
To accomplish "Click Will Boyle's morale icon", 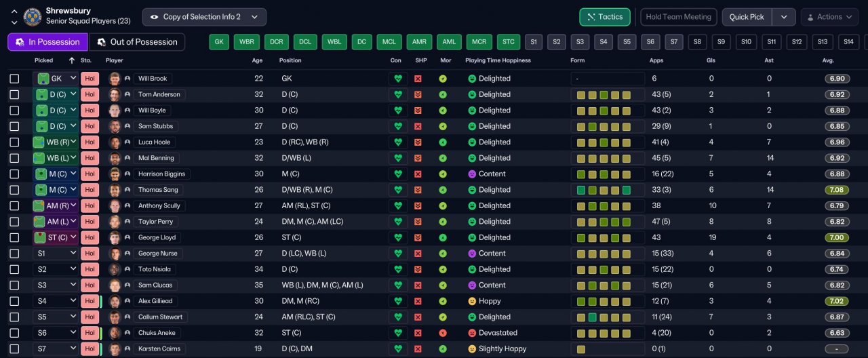I will [443, 111].
